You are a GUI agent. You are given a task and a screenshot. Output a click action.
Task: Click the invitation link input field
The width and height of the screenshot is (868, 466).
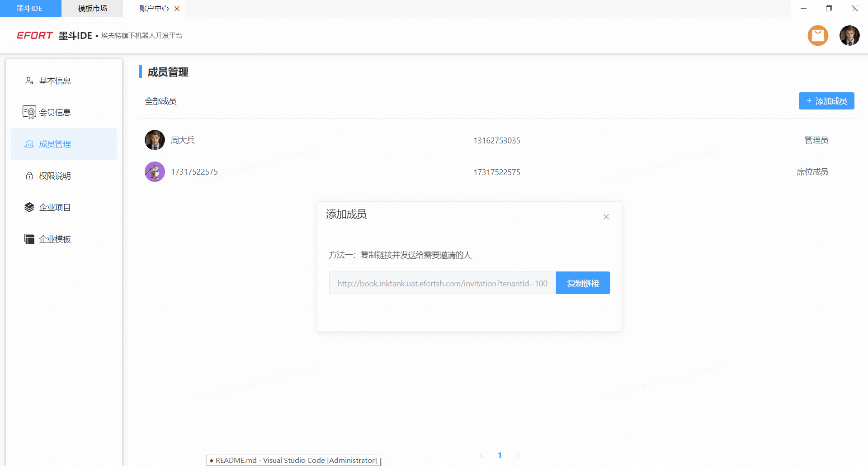coord(442,283)
